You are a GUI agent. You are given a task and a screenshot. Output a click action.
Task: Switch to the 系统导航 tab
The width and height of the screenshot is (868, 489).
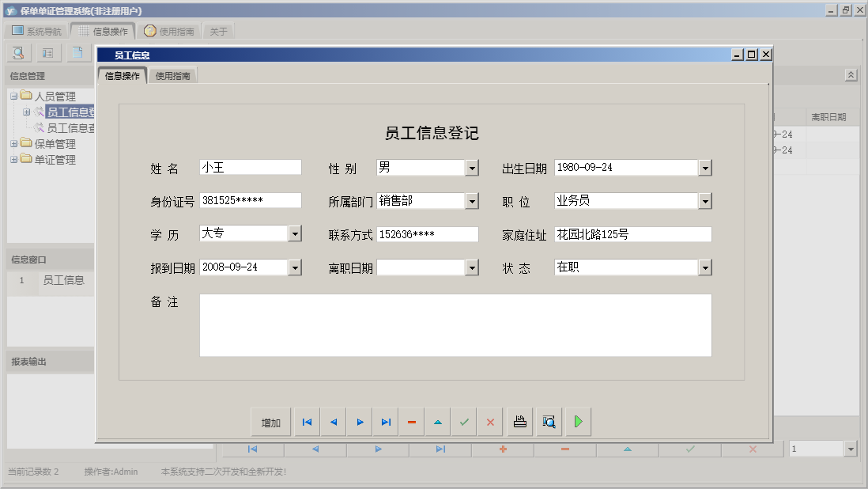(37, 30)
